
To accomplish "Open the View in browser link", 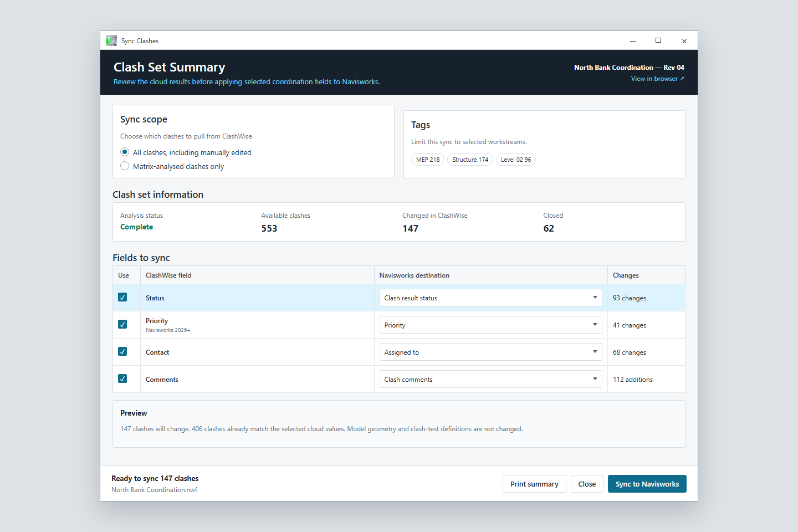I will 657,79.
